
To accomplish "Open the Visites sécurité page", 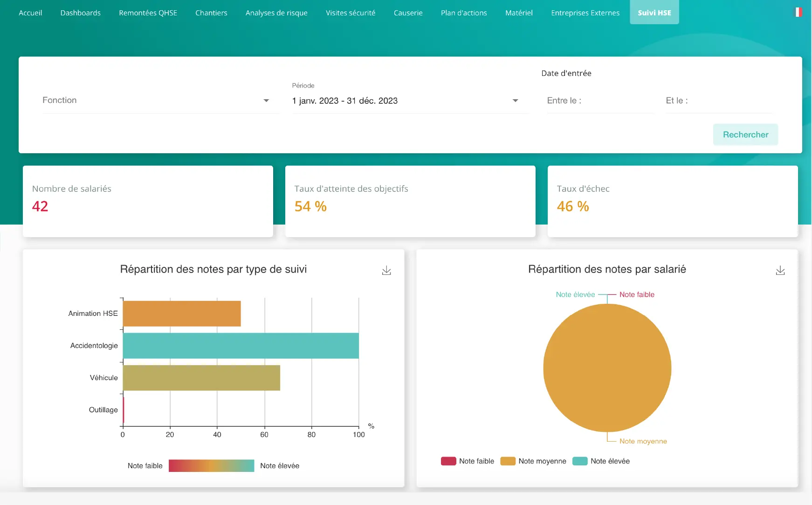I will coord(351,13).
